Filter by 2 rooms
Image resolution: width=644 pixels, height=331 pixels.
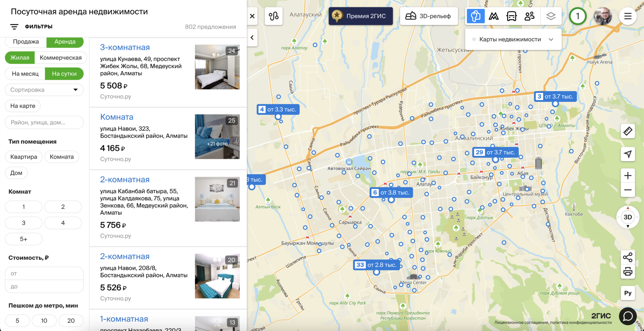click(63, 207)
